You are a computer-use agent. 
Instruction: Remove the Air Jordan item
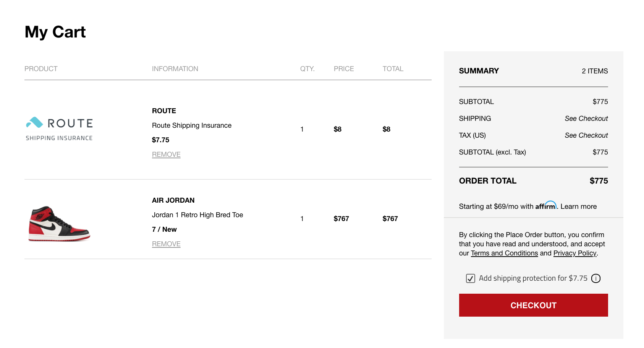166,244
